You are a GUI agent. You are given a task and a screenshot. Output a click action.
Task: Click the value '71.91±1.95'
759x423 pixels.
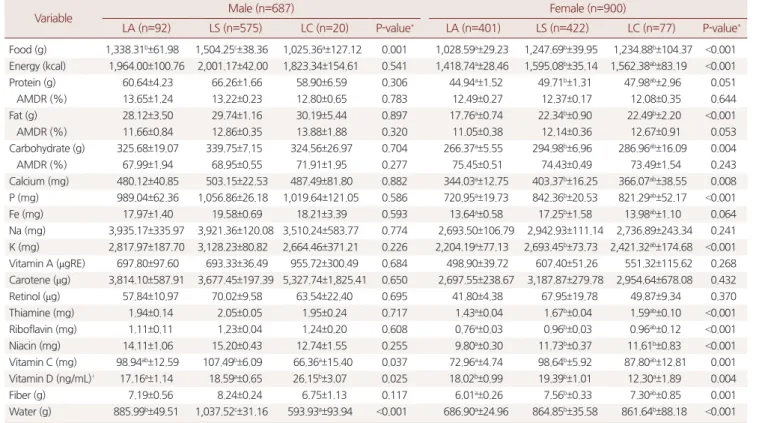click(321, 165)
